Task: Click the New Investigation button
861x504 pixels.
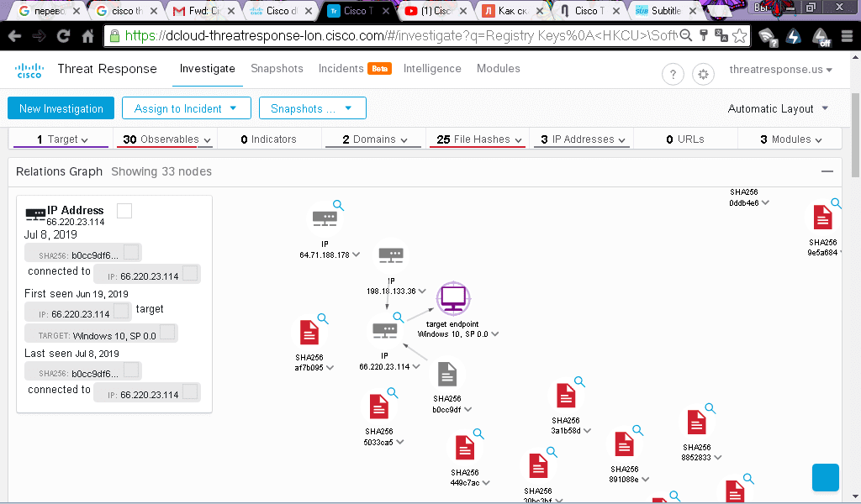Action: (x=61, y=108)
